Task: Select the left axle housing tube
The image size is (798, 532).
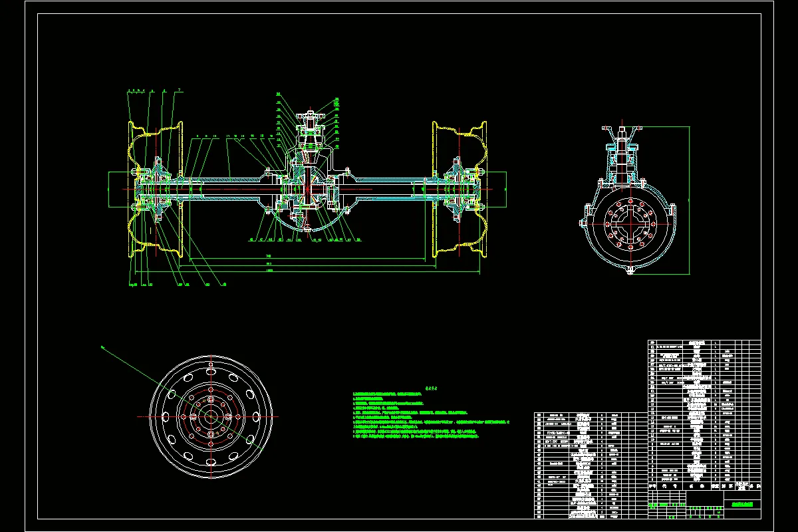Action: [223, 189]
